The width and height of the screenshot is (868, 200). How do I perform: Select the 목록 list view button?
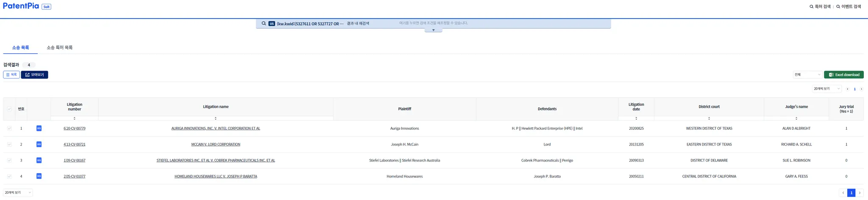click(x=11, y=75)
